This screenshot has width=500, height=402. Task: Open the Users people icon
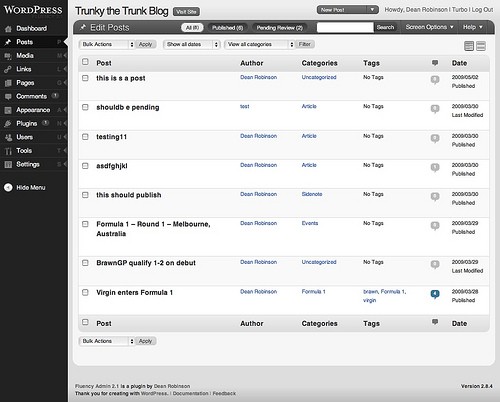(x=8, y=137)
